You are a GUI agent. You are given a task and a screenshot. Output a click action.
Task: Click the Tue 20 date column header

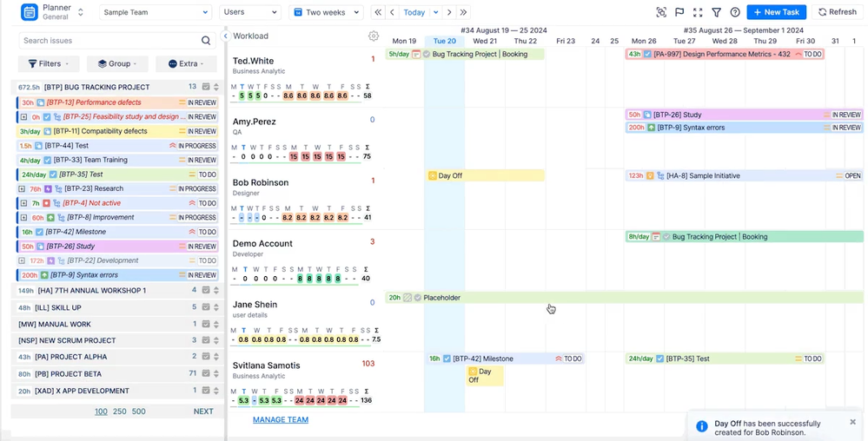(x=445, y=41)
